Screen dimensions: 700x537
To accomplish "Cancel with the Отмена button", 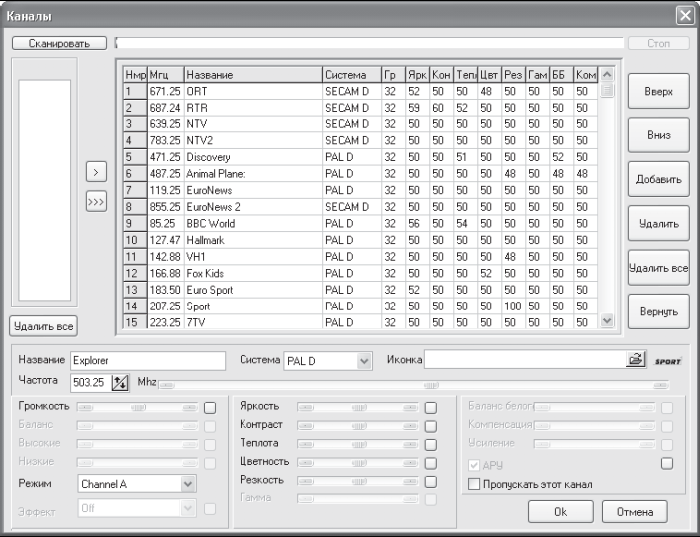I will point(635,512).
